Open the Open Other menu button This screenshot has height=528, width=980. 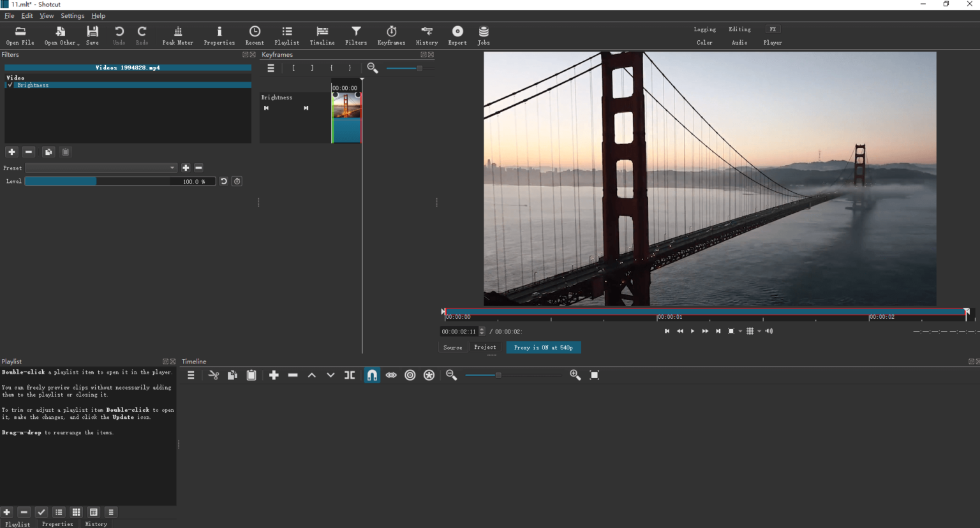pyautogui.click(x=61, y=35)
